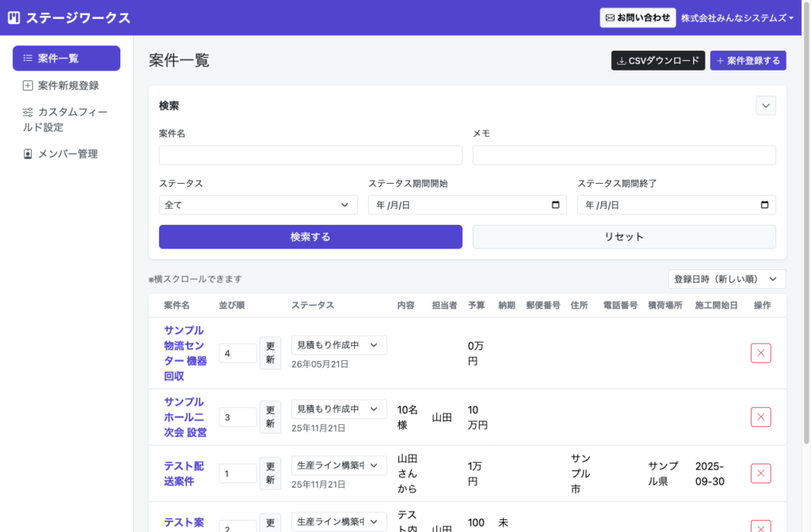The height and width of the screenshot is (532, 811).
Task: Delete the サンプル物流センター 機器回収 row
Action: (x=760, y=353)
